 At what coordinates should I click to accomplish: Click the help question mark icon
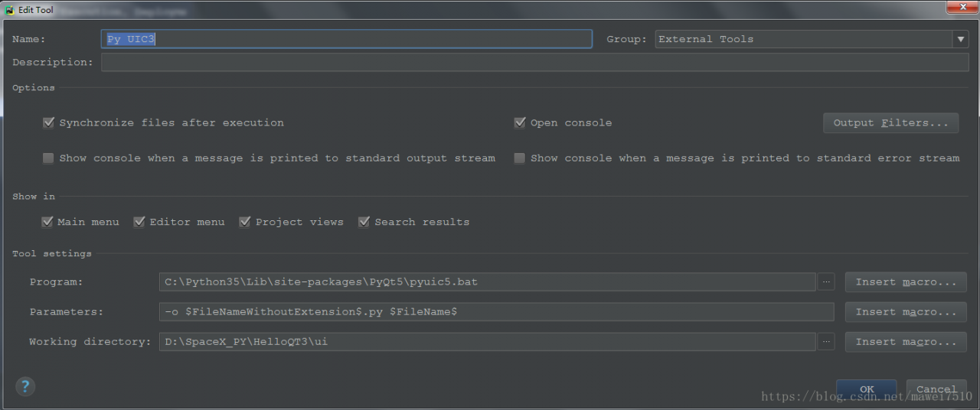point(25,386)
